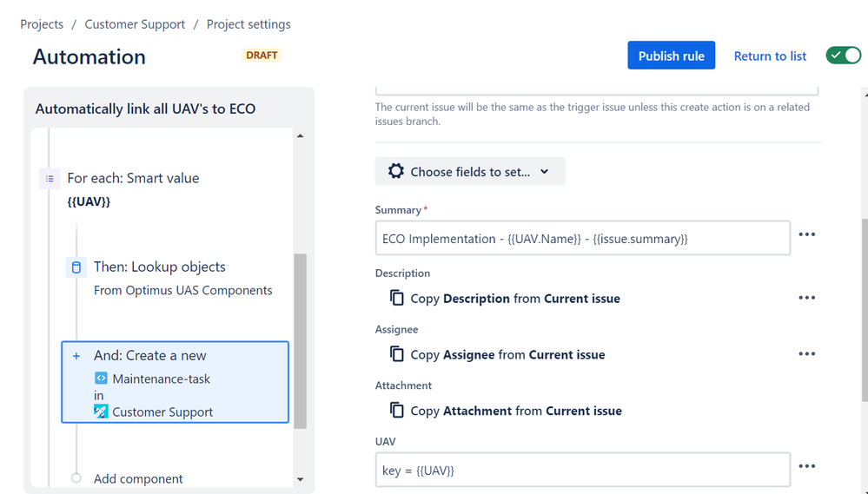Open the Project settings breadcrumb link
868x494 pixels.
point(248,24)
